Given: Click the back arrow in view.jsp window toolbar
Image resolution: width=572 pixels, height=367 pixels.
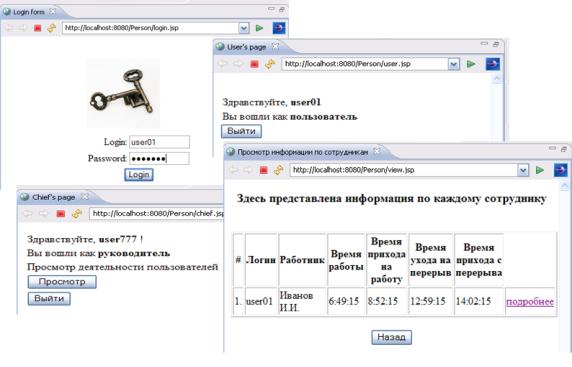Looking at the screenshot, I should (233, 170).
